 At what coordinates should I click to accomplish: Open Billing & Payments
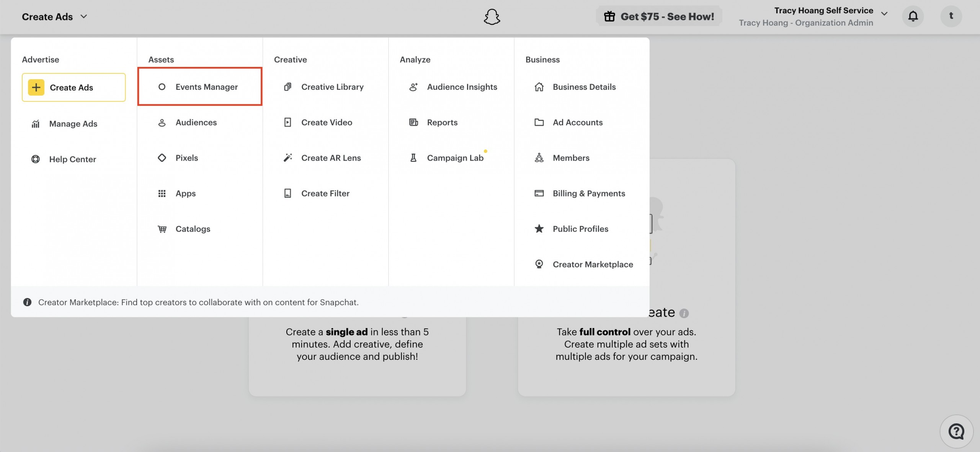pyautogui.click(x=588, y=193)
